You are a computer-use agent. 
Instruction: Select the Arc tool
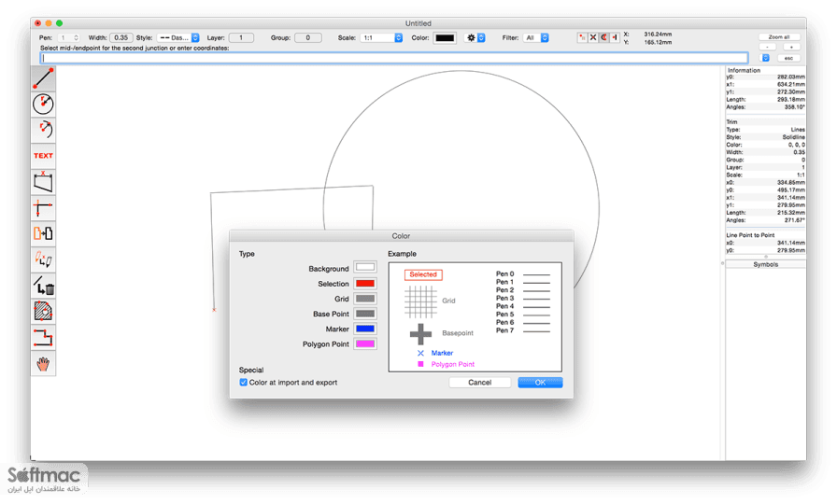pyautogui.click(x=43, y=130)
